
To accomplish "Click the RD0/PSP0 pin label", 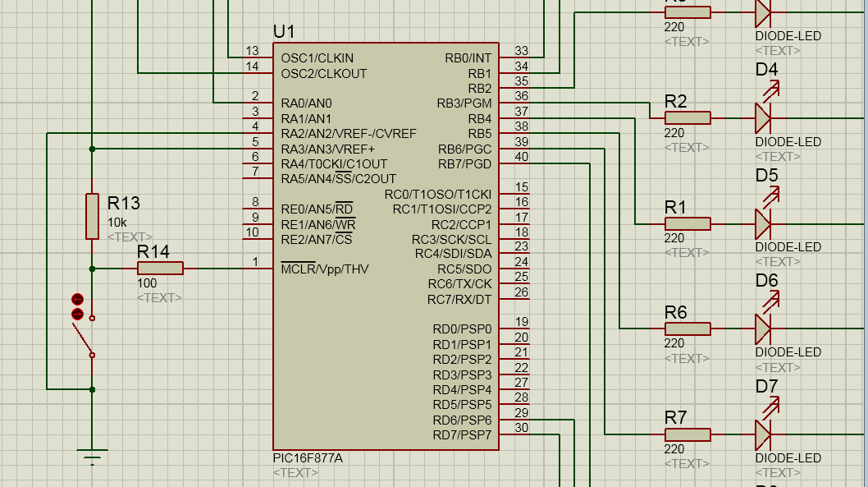I will (x=462, y=329).
